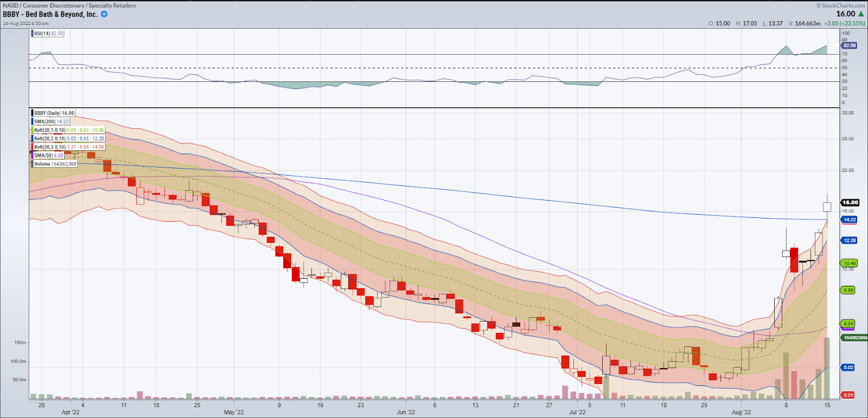Click the Jun '22 date axis label

(406, 412)
